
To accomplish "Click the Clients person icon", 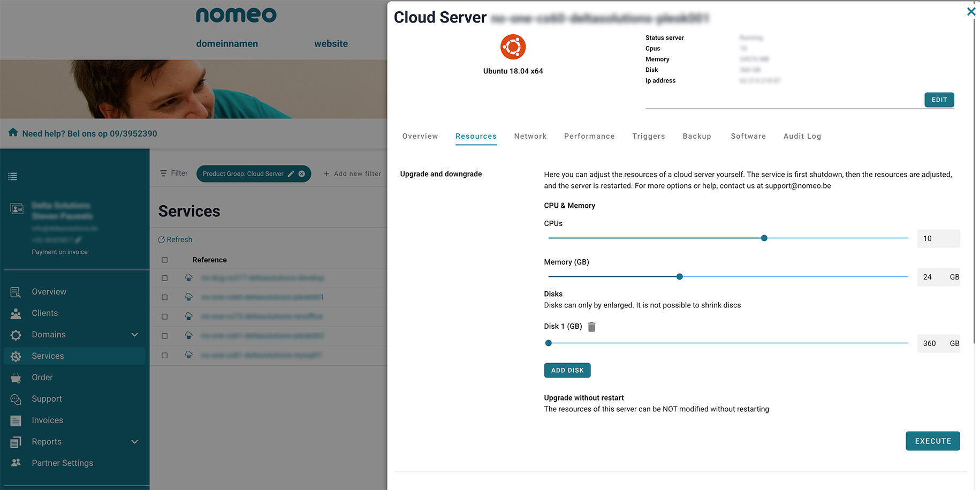I will [x=16, y=313].
